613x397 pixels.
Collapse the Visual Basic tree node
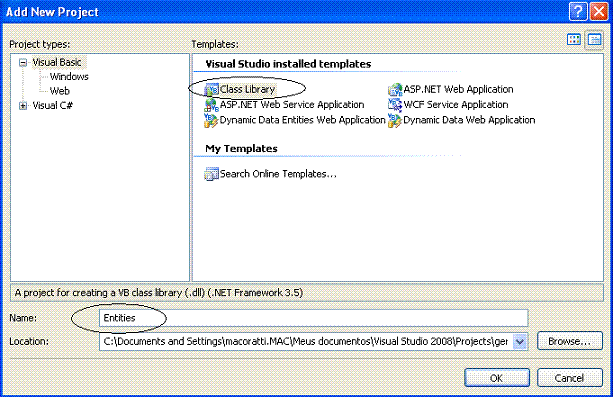(x=23, y=63)
